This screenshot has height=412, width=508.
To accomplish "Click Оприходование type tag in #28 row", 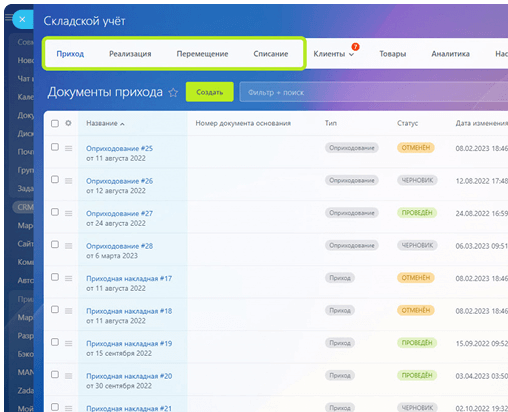I will (352, 245).
